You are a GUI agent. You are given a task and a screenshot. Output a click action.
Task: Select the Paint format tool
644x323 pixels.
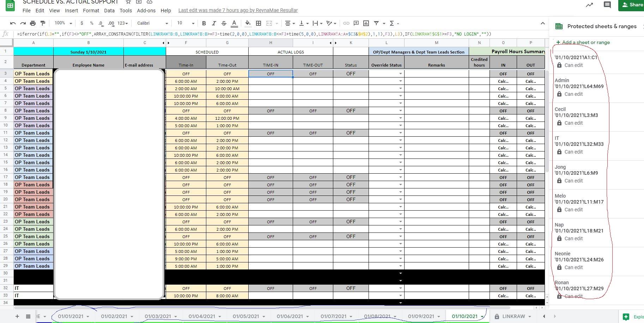(x=43, y=23)
